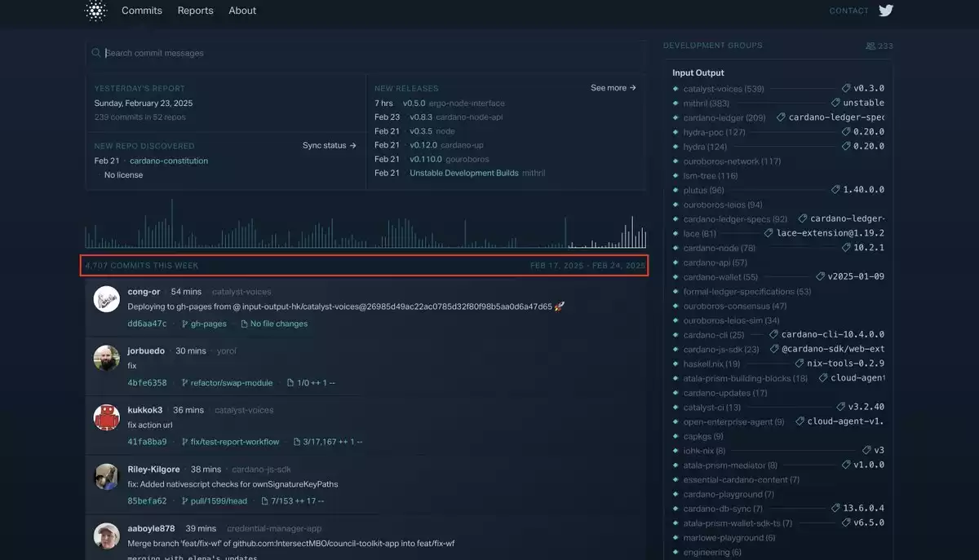Click the diamond bullet beside lace (81)
This screenshot has height=560, width=979.
(x=676, y=234)
